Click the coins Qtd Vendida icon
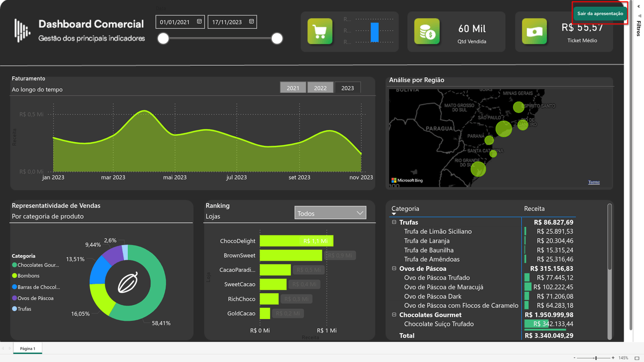Screen dimensions: 644x362 coord(427,32)
